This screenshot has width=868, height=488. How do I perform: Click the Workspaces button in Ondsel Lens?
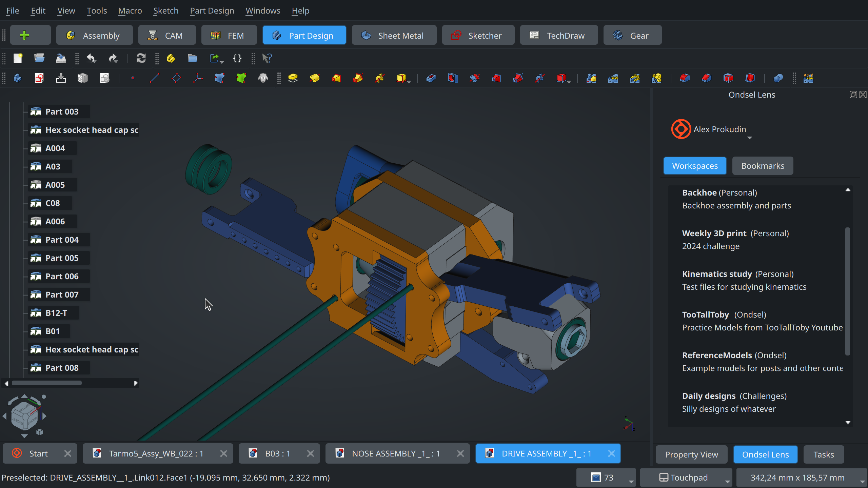(695, 166)
